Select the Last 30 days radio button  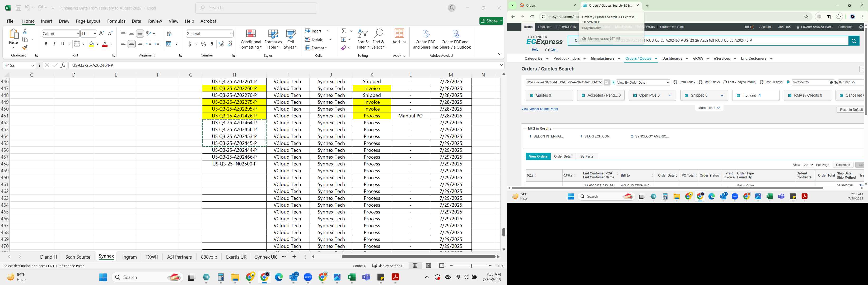click(762, 82)
